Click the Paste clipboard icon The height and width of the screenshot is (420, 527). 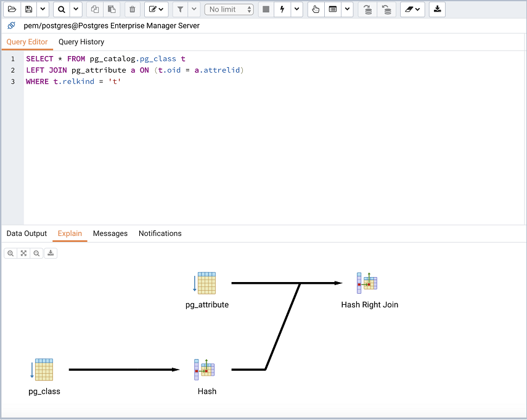click(x=112, y=9)
